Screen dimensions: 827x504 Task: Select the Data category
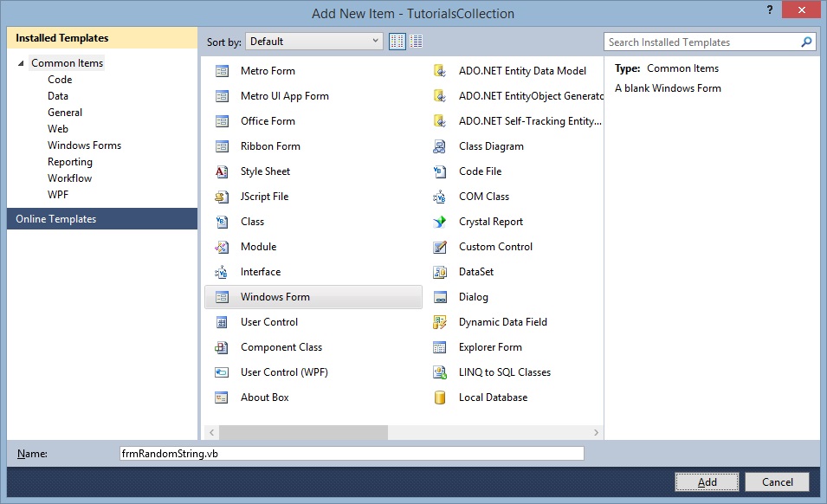(x=57, y=96)
